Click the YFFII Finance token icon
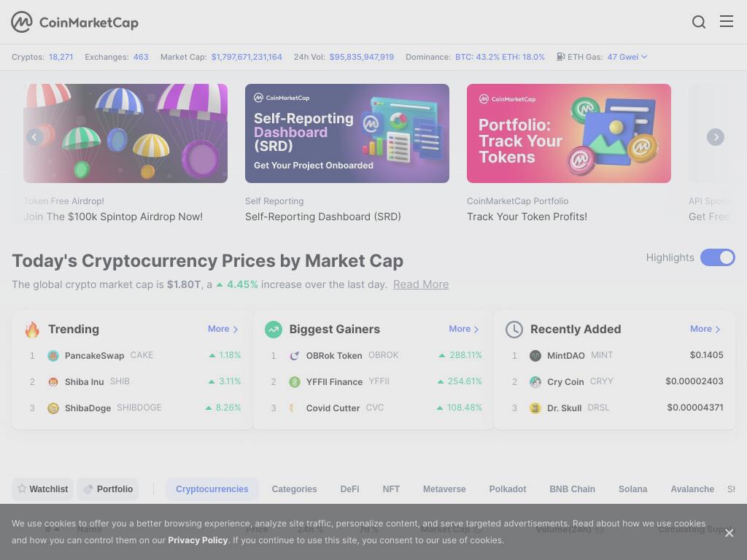Screen dimensions: 747x560 (295, 382)
